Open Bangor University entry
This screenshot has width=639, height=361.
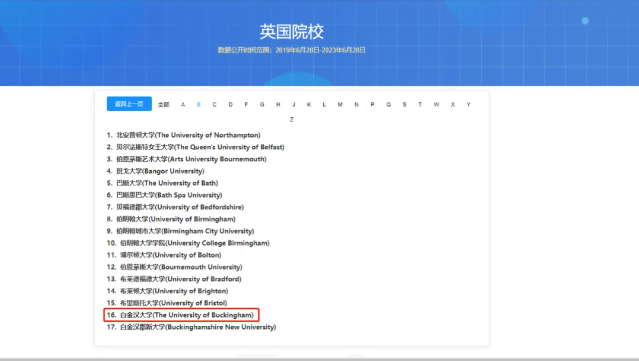(x=155, y=171)
